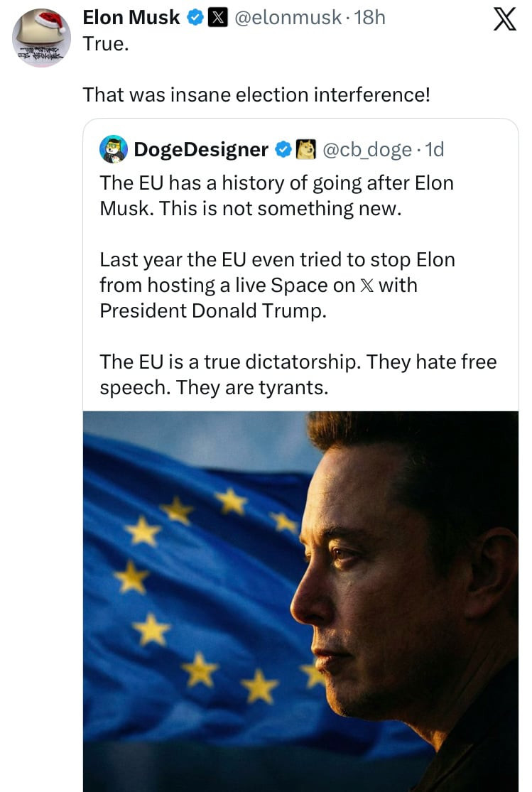Open DogeDesigner's round avatar

point(114,149)
